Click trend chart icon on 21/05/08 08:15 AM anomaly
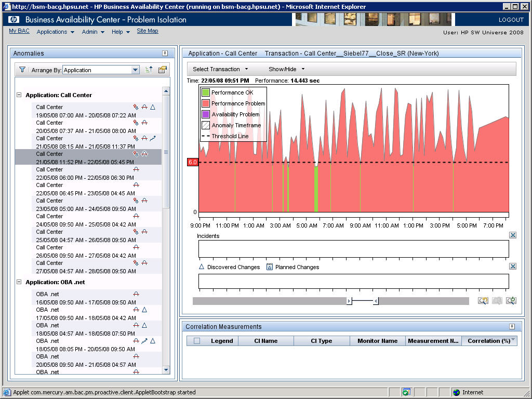The height and width of the screenshot is (399, 532). (x=153, y=138)
